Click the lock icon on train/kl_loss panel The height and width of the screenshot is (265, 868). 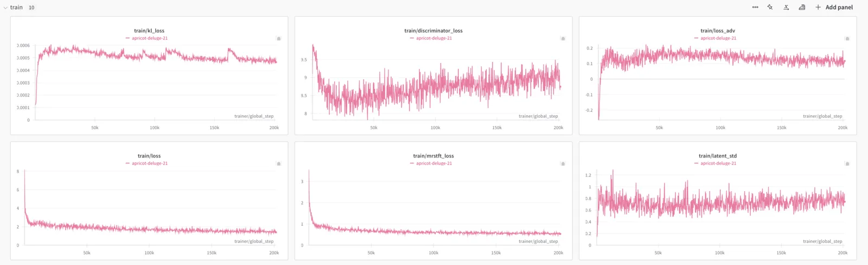[x=279, y=39]
